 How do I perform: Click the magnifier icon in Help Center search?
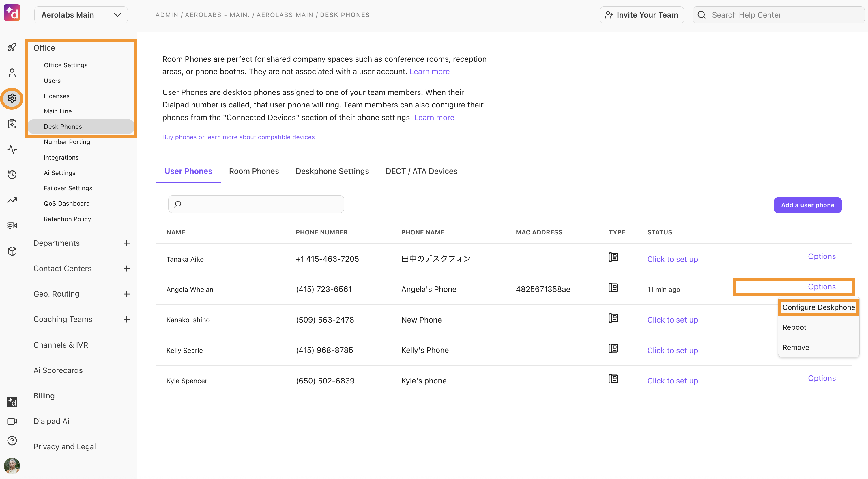(701, 15)
